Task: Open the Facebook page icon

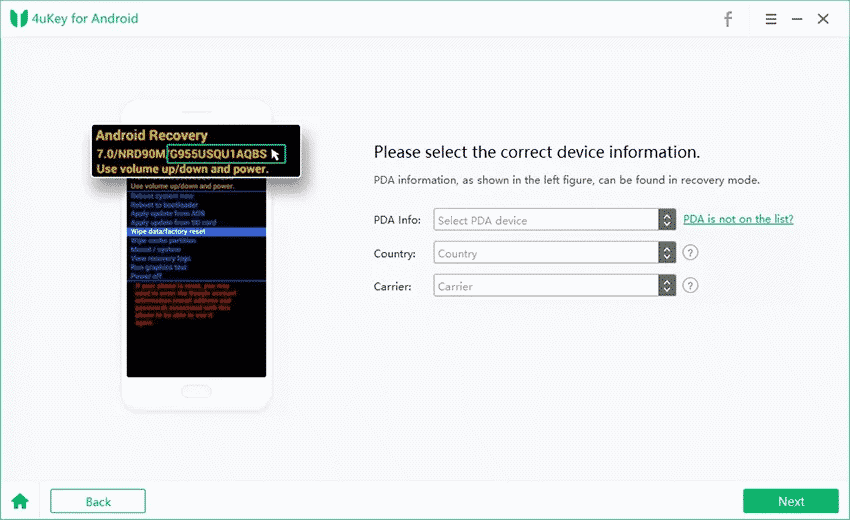Action: click(x=728, y=19)
